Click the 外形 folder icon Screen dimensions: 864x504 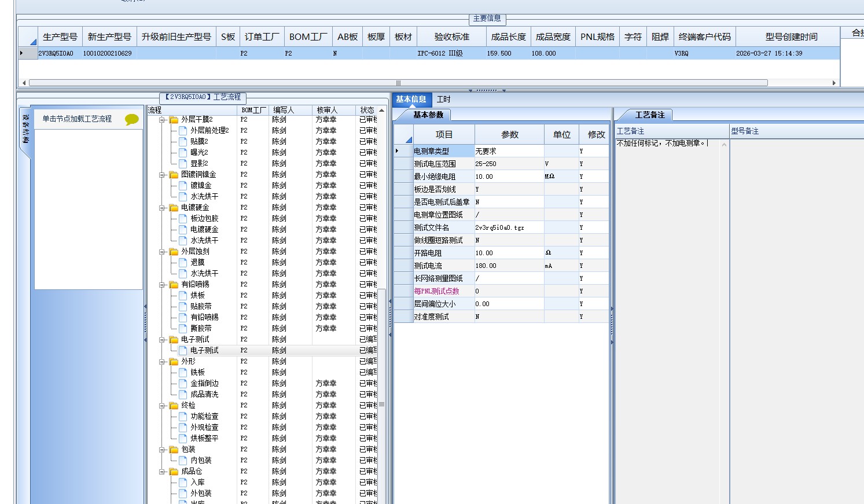click(174, 362)
